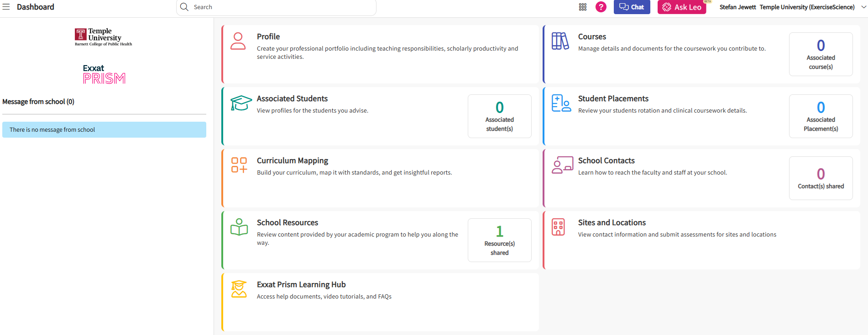Open the help question mark icon

(x=601, y=7)
